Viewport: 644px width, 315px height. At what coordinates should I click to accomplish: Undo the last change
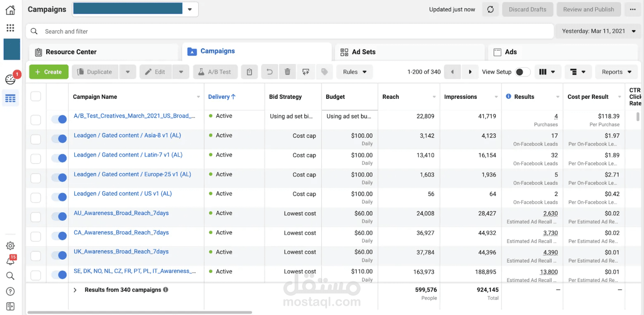tap(269, 72)
